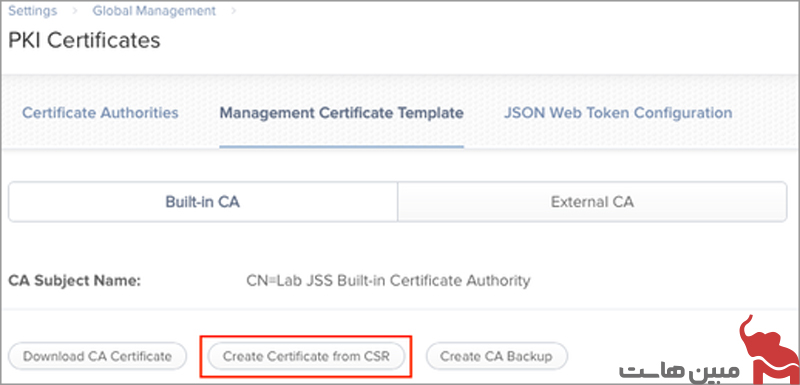Choose the Built-in CA segment

(203, 202)
